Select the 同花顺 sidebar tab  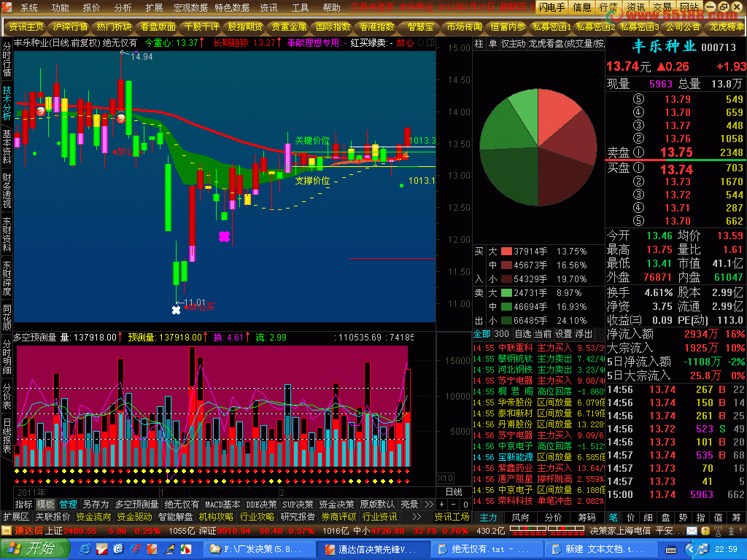click(x=7, y=318)
